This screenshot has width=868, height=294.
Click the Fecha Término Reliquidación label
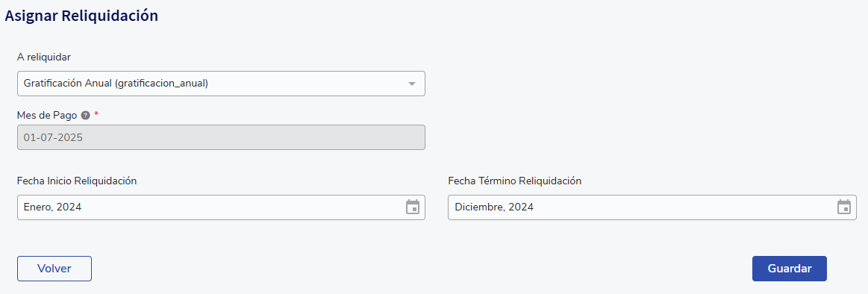515,181
